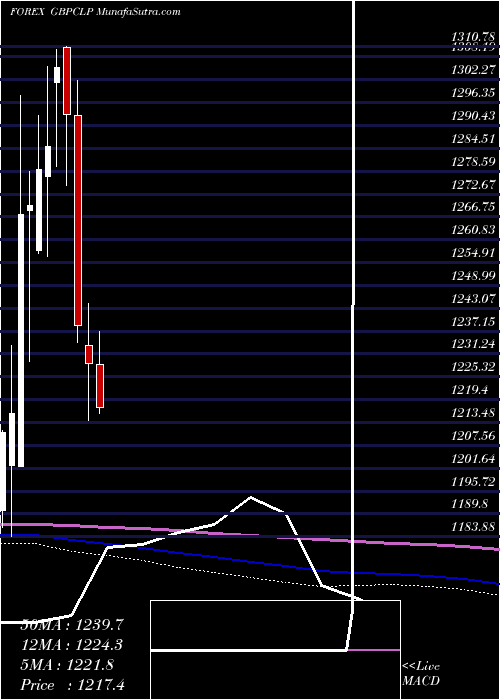Click the white MACD line peak
Screen dimensions: 500x700
[251, 497]
